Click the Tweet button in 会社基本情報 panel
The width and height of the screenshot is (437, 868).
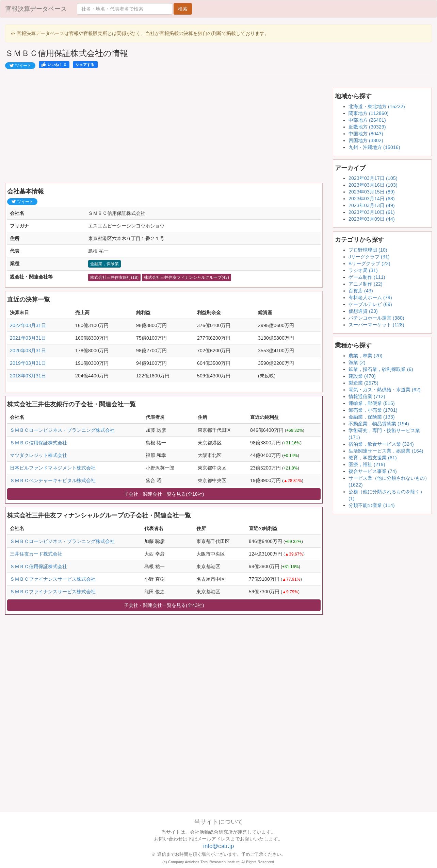point(22,202)
